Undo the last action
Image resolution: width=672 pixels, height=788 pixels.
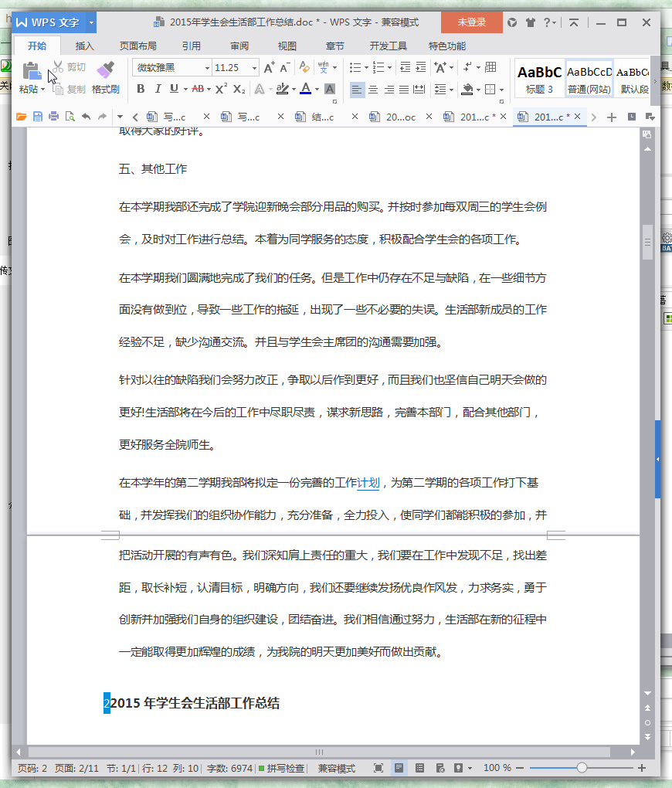(86, 117)
